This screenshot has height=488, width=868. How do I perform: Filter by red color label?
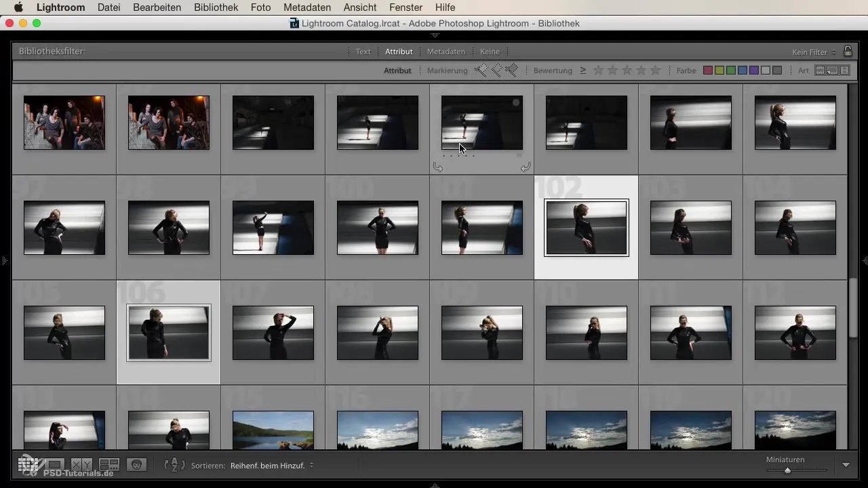[708, 70]
